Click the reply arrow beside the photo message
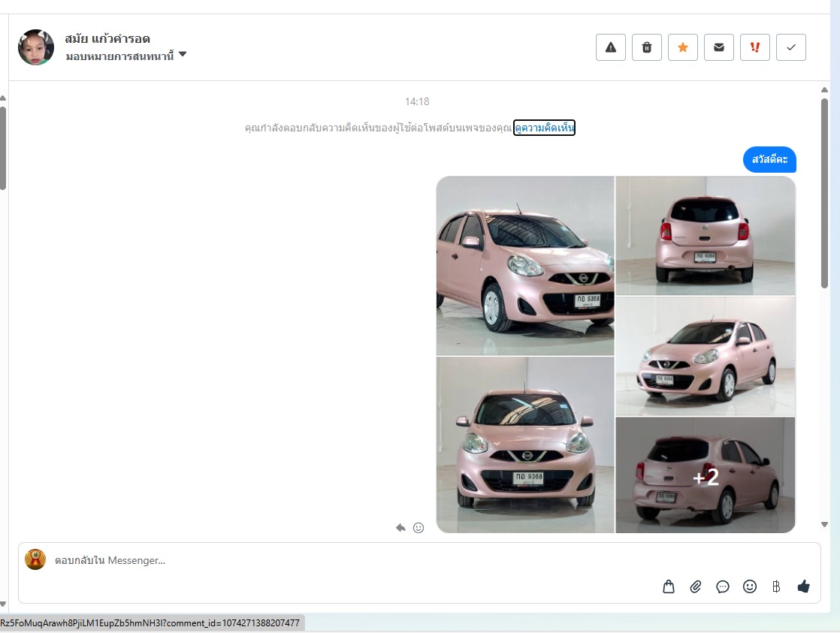The height and width of the screenshot is (633, 840). (x=401, y=528)
